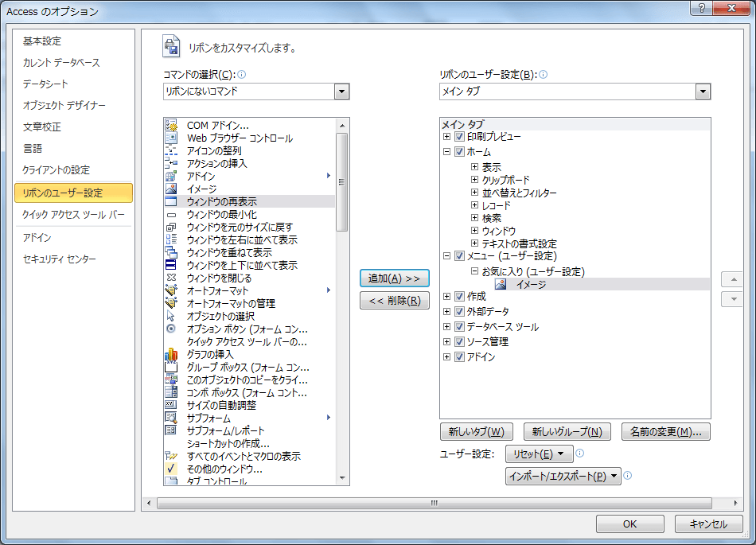This screenshot has height=545, width=756.
Task: Toggle the データベース ツール checkbox
Action: 459,327
